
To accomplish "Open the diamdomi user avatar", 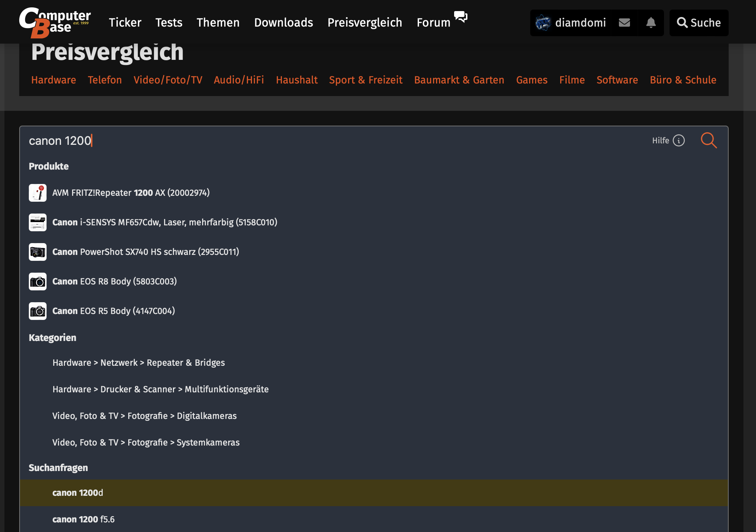I will [543, 23].
